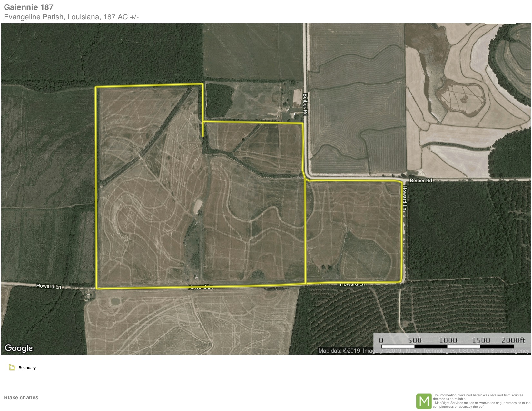Screen dimensions: 532x411
Task: Click Howard Ln label left of boundary
Action: click(x=48, y=286)
